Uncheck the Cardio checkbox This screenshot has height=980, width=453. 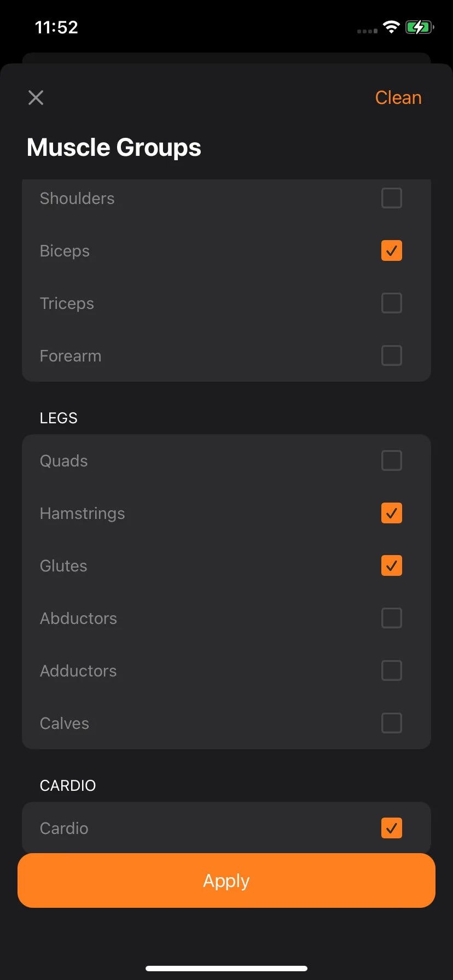tap(392, 828)
